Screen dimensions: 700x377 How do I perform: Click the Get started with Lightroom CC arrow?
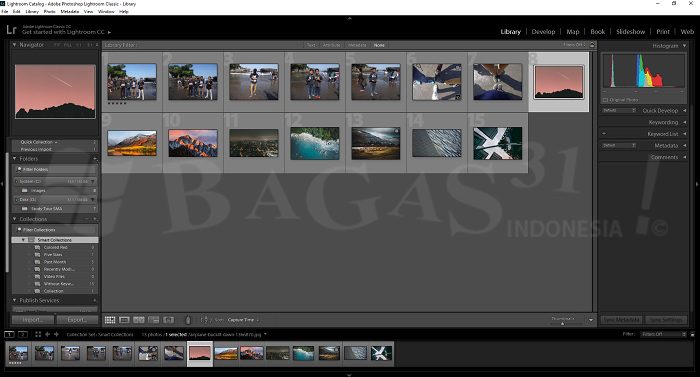[x=109, y=32]
